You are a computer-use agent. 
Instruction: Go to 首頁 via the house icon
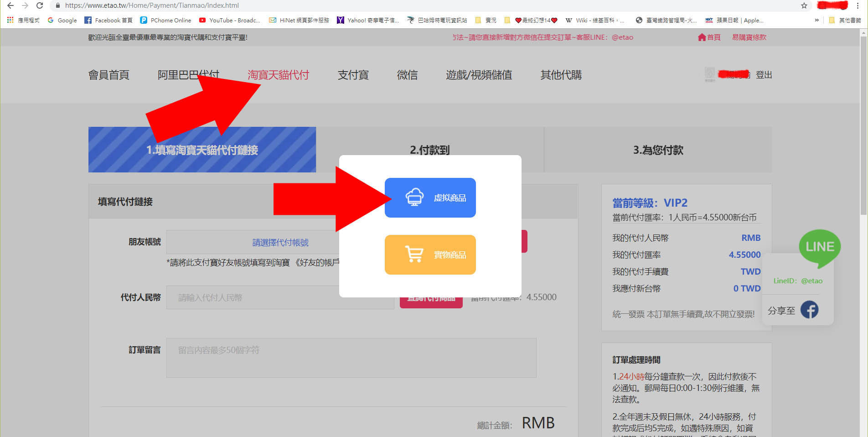point(709,37)
